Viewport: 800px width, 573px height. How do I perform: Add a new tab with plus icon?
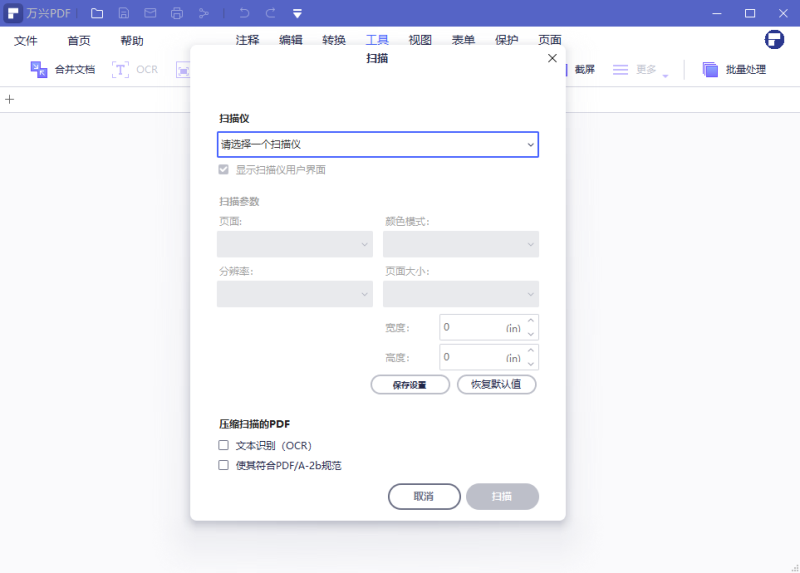(x=10, y=99)
